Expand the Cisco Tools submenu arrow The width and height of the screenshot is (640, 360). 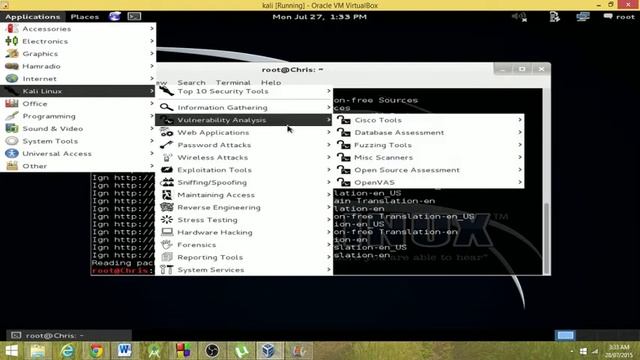click(520, 120)
